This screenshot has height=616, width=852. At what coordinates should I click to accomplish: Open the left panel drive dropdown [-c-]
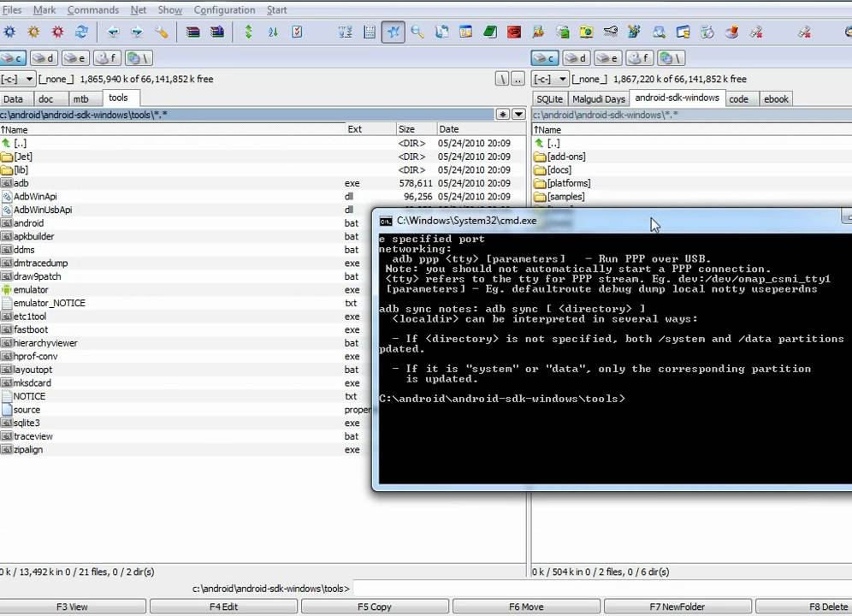pyautogui.click(x=18, y=79)
